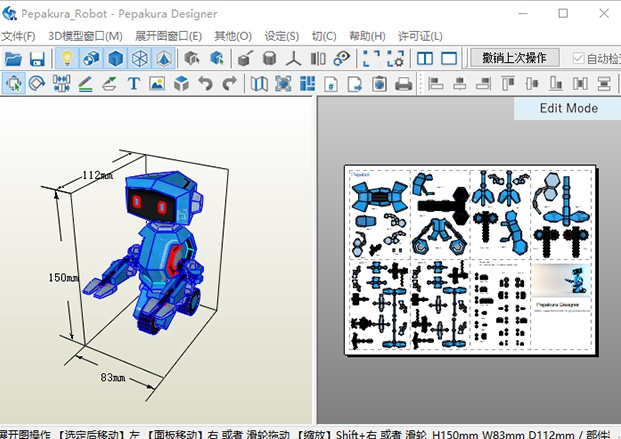Open the 设定(S) menu
621x439 pixels.
point(282,36)
